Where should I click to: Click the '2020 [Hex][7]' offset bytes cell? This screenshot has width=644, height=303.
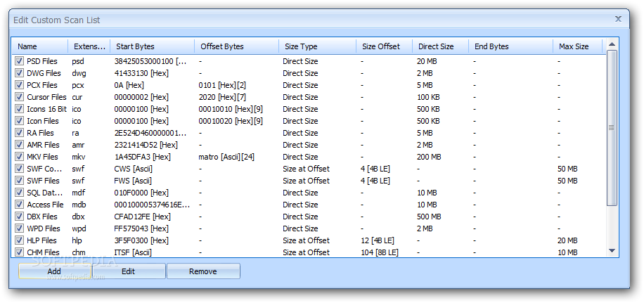223,97
